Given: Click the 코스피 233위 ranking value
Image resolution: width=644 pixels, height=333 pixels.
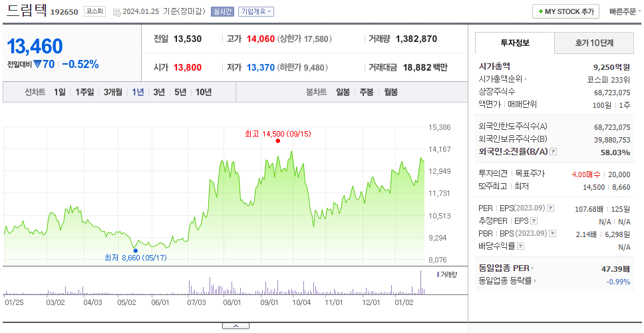Looking at the screenshot, I should [x=609, y=80].
